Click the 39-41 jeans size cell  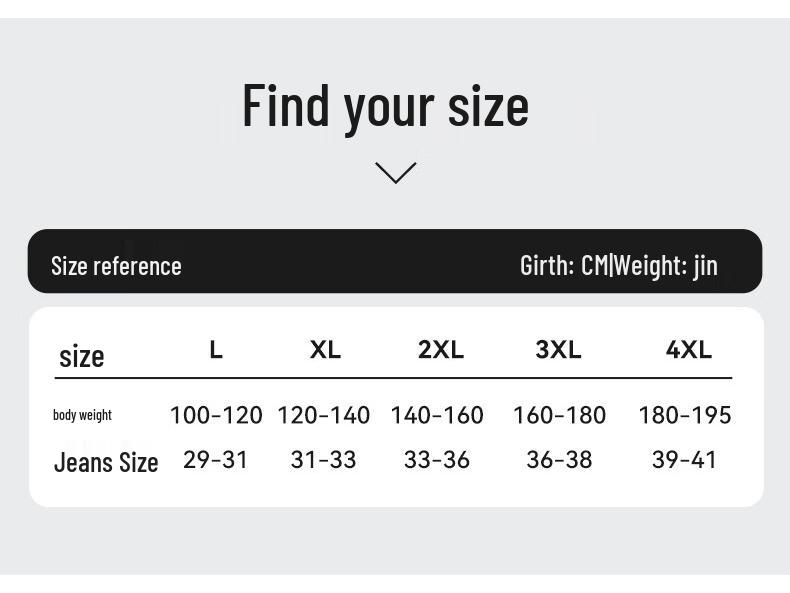(685, 460)
